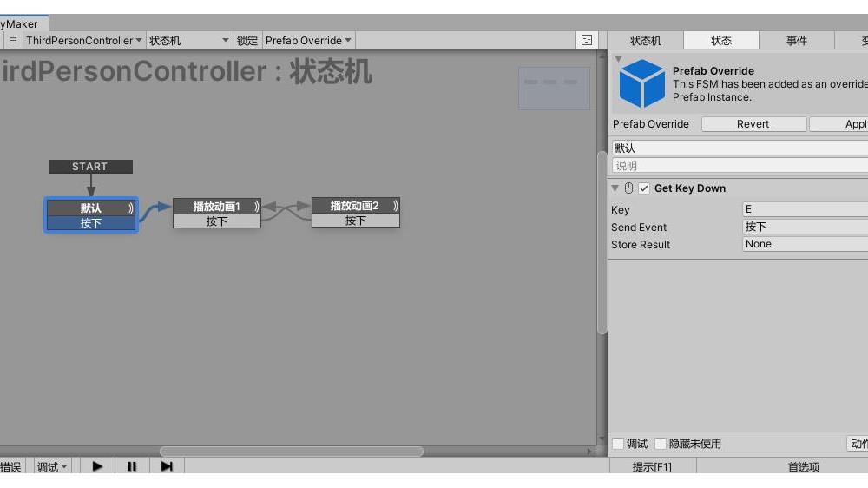868x488 pixels.
Task: Toggle the 隐藏未使用 checkbox
Action: [x=661, y=444]
